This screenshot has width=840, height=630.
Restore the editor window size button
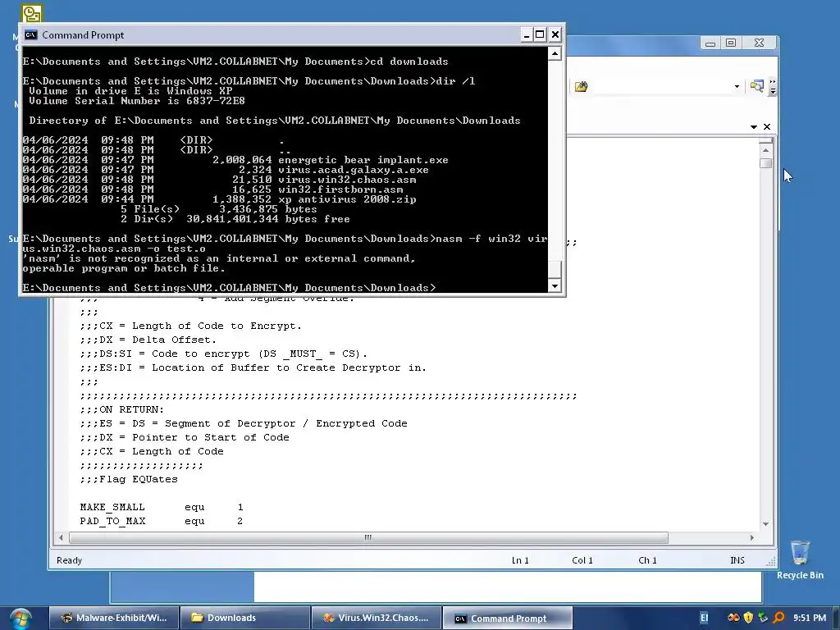point(731,43)
